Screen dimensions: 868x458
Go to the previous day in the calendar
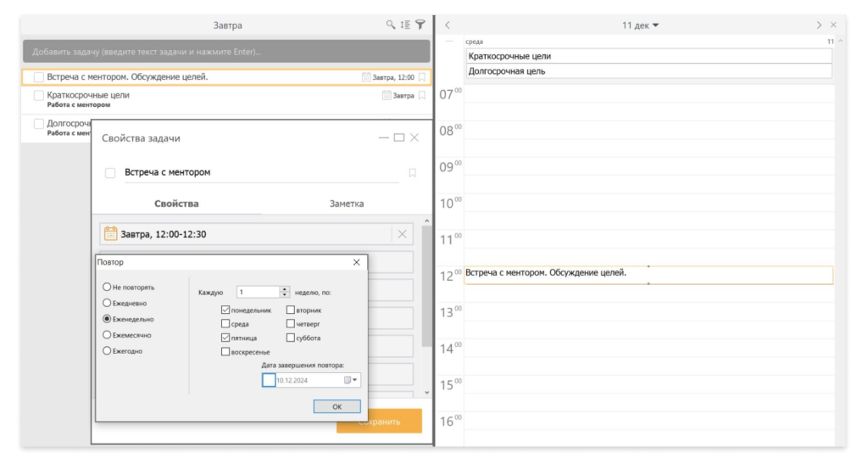(448, 25)
